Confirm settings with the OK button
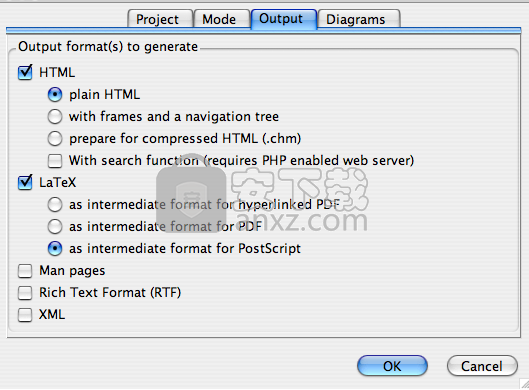The image size is (529, 390). (x=392, y=366)
